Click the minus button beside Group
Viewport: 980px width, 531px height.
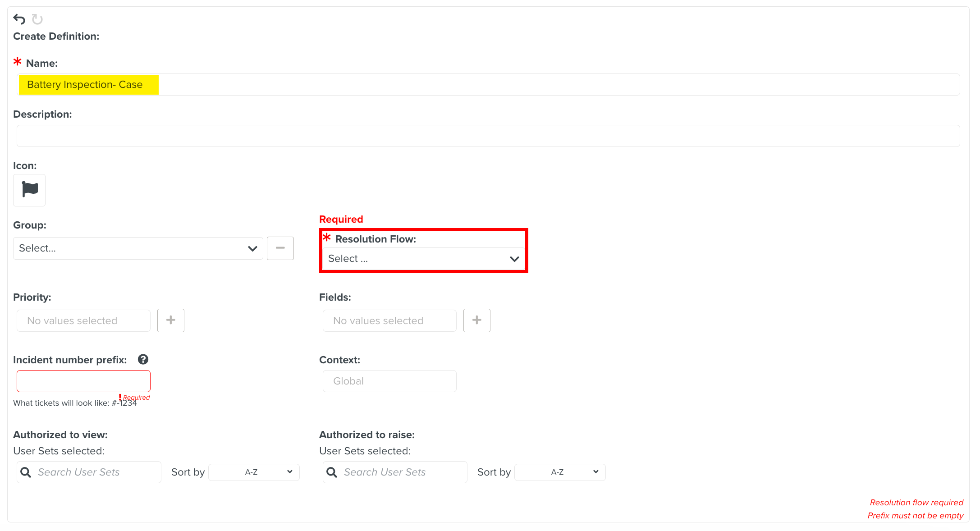[280, 248]
